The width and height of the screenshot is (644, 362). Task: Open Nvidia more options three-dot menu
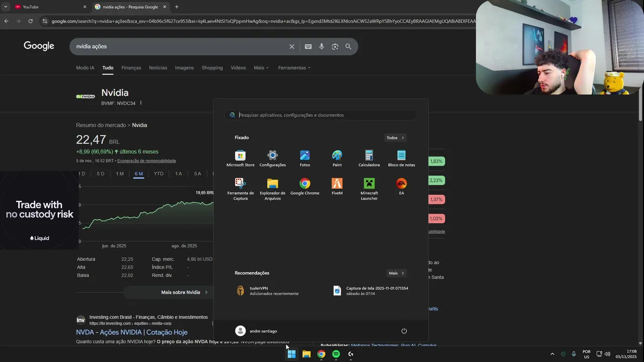pos(141,103)
